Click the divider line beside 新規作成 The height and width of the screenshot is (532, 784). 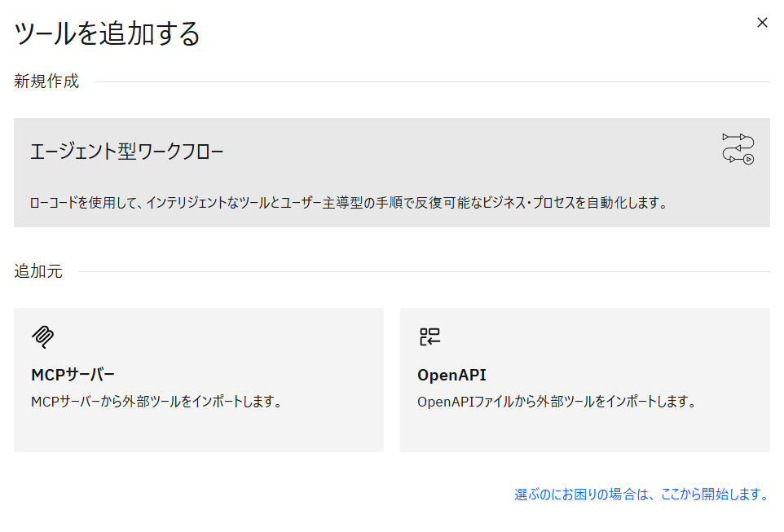pos(432,81)
